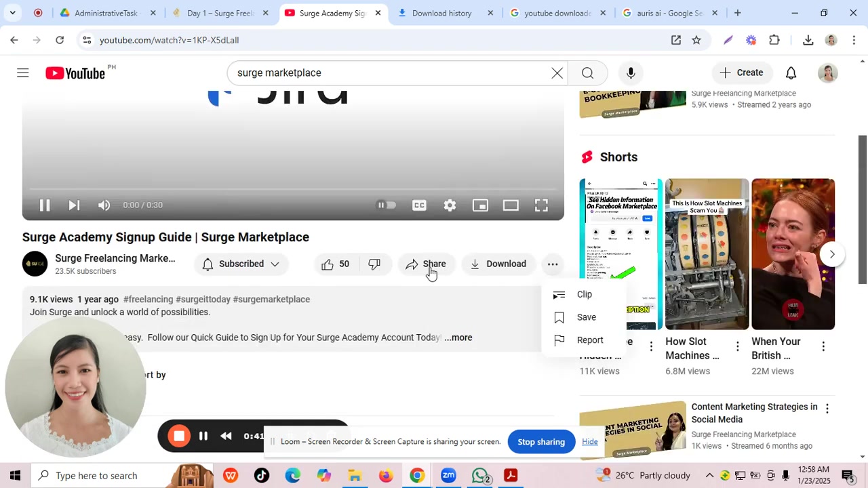
Task: Download the video
Action: tap(498, 264)
